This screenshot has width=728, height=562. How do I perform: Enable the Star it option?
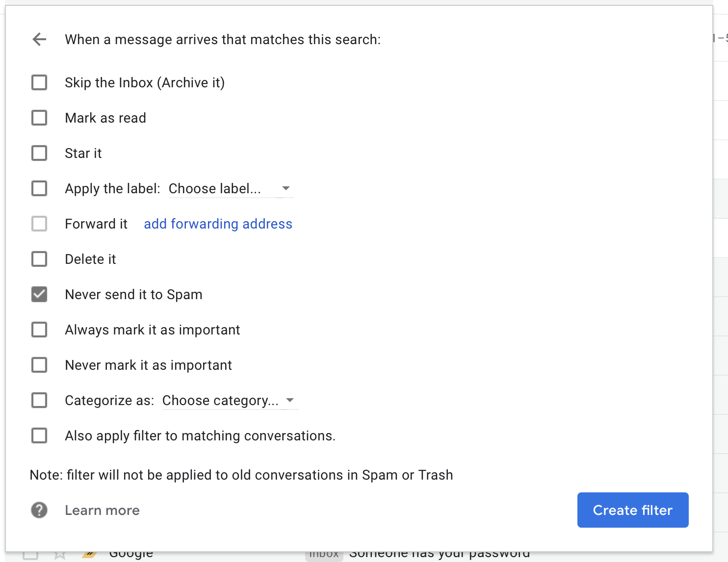[39, 153]
